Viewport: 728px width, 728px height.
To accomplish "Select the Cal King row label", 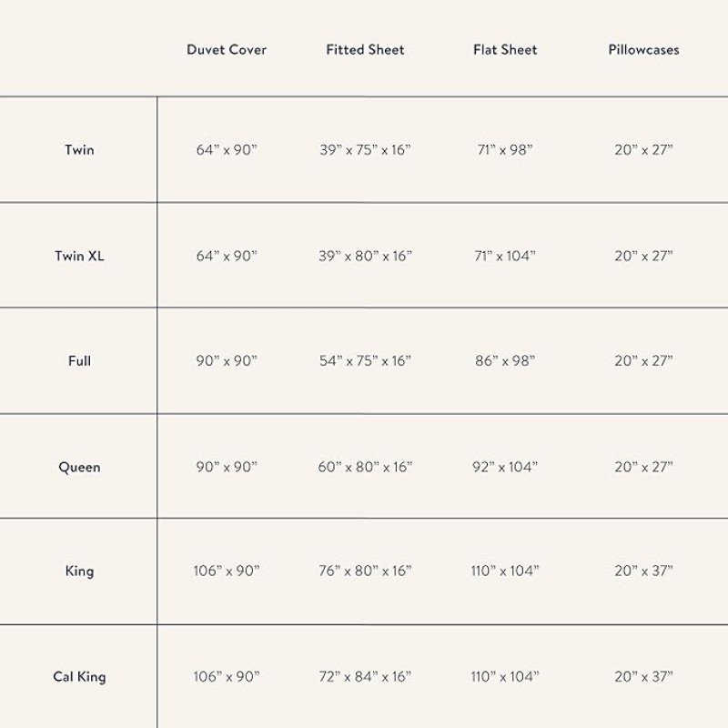I will 79,677.
